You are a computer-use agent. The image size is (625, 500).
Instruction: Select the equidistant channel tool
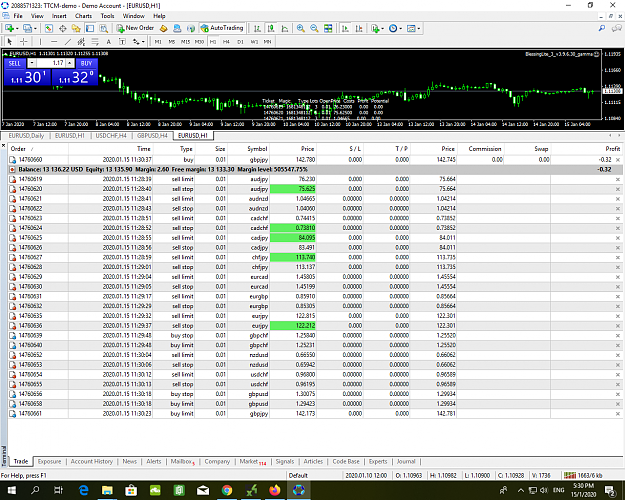(81, 41)
